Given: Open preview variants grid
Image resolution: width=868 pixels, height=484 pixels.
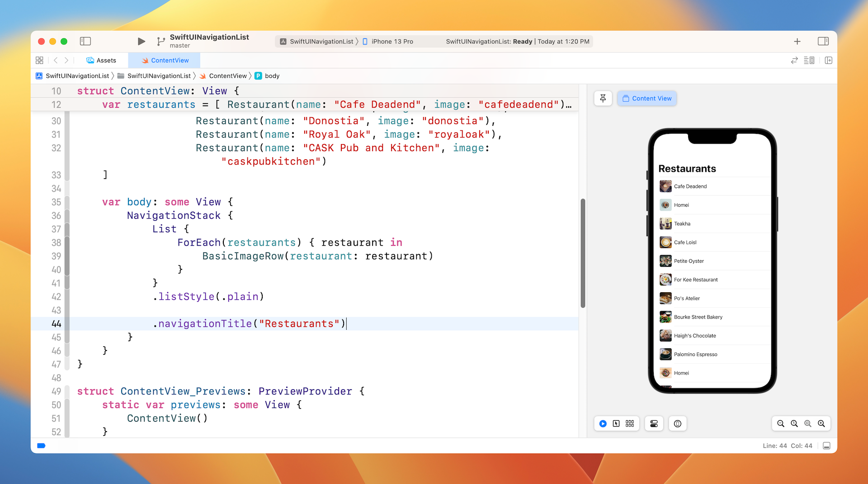Looking at the screenshot, I should click(x=630, y=423).
